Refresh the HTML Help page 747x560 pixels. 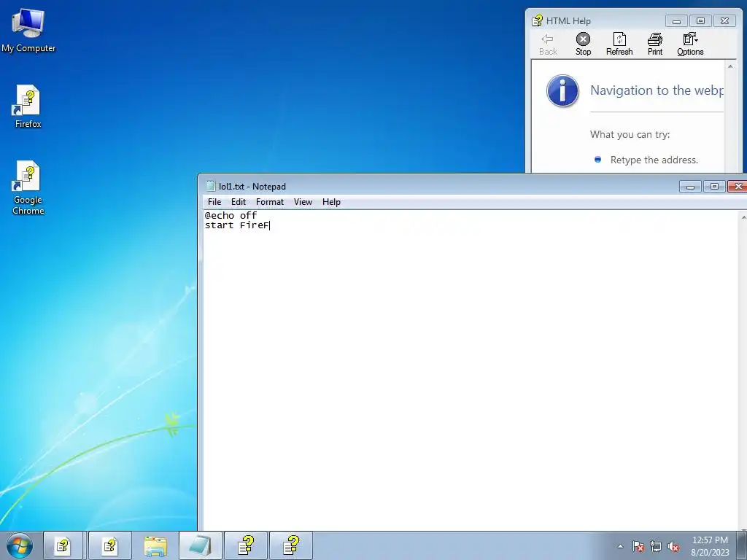[x=619, y=44]
